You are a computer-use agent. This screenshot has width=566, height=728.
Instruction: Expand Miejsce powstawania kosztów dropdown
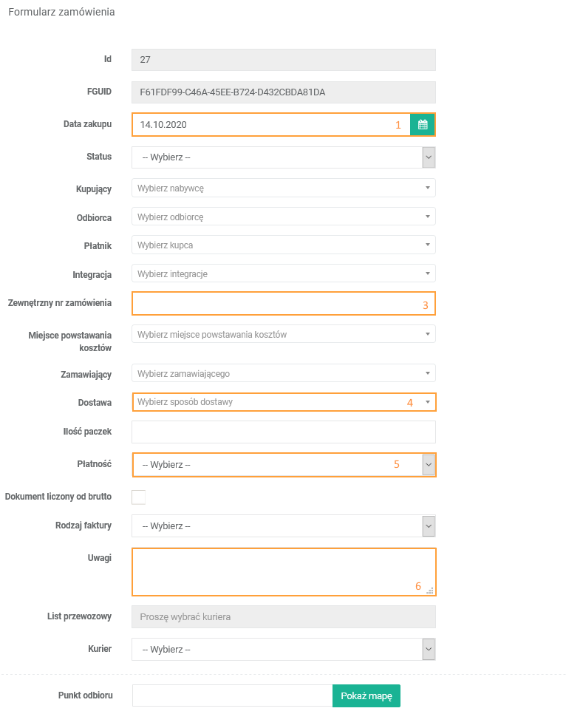click(283, 334)
